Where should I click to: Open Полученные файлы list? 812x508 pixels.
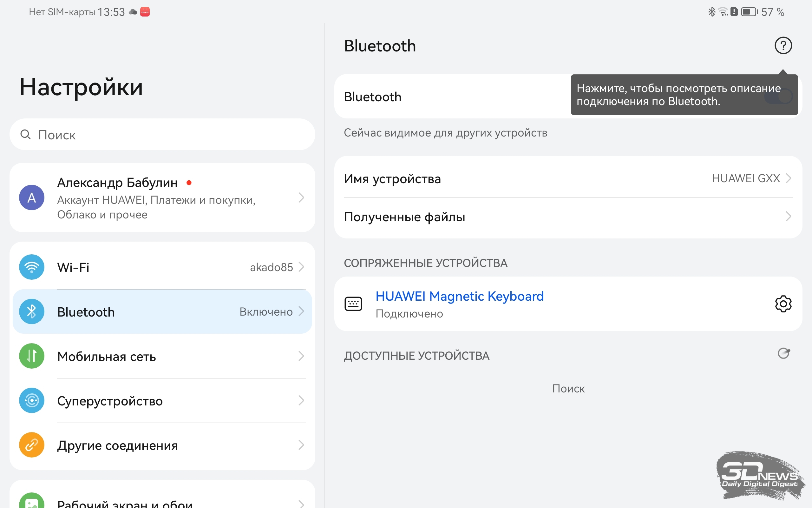[568, 217]
